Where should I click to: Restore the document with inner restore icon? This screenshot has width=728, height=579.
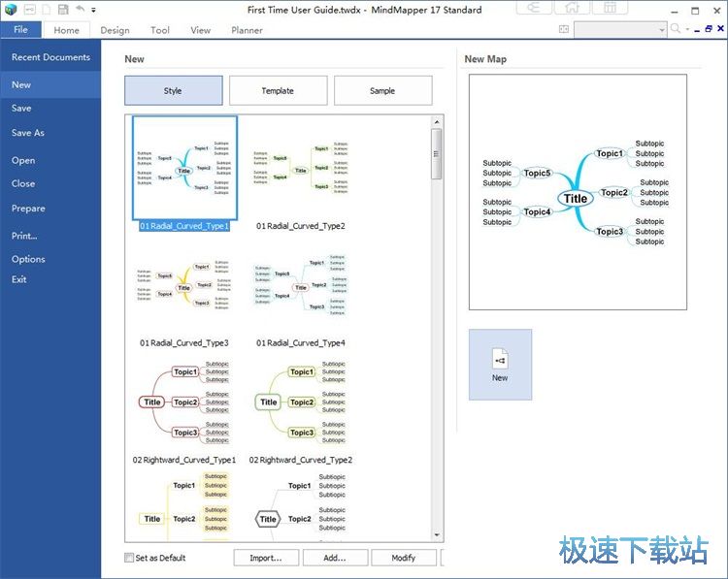709,29
